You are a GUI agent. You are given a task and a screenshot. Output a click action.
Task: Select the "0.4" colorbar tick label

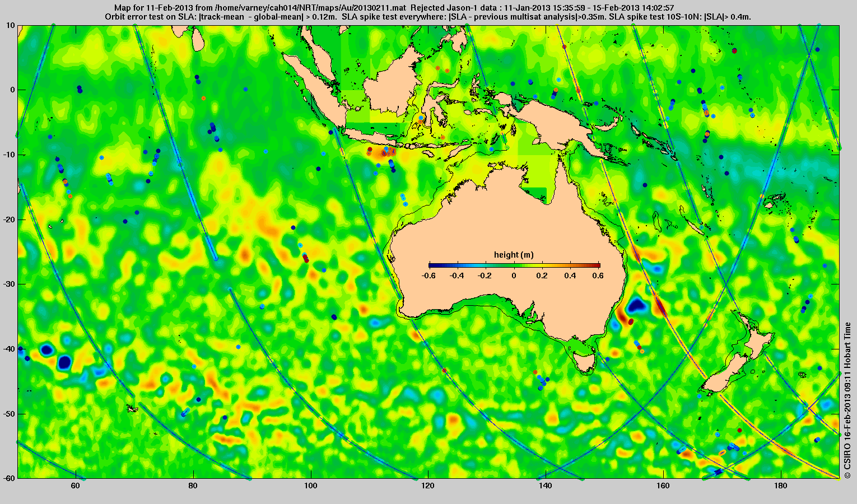tap(571, 276)
